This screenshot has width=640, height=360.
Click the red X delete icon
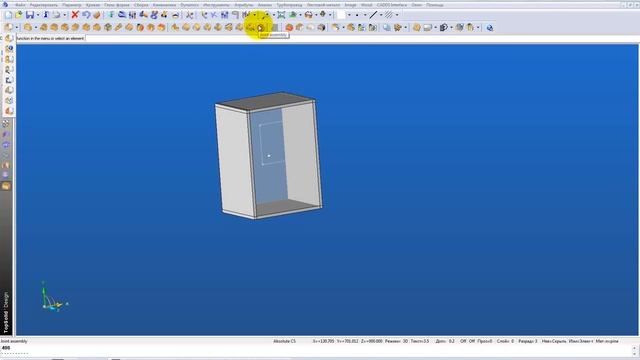75,15
